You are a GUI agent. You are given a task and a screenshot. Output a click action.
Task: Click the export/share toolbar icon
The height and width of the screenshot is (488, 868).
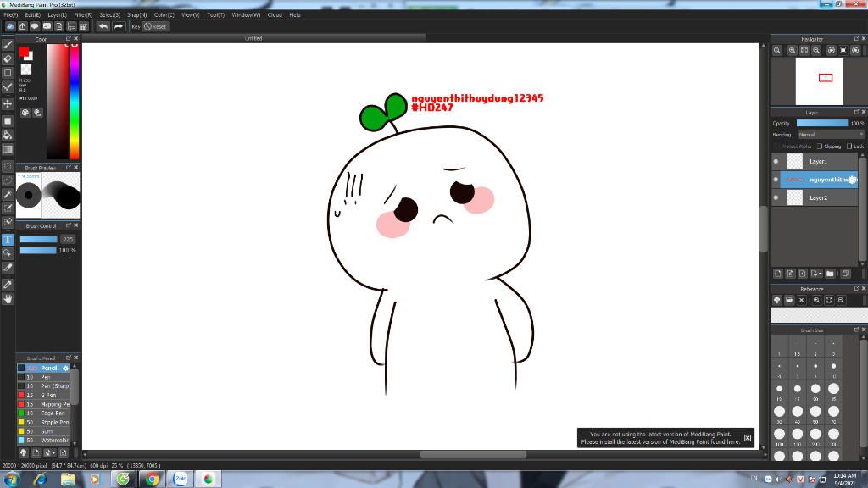[x=23, y=26]
